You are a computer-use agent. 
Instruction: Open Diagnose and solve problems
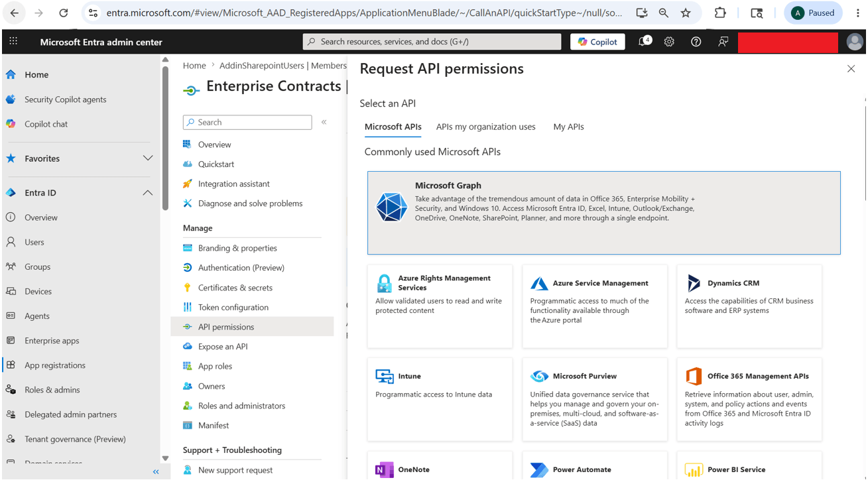252,204
